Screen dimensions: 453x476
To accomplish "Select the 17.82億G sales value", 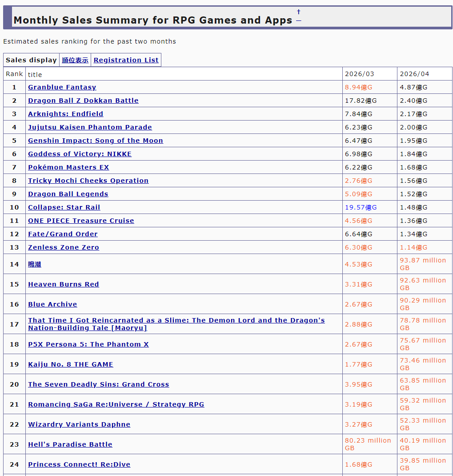I will point(361,101).
